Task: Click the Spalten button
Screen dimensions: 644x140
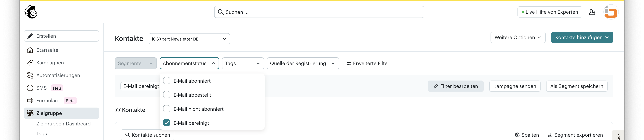Action: coord(527,135)
